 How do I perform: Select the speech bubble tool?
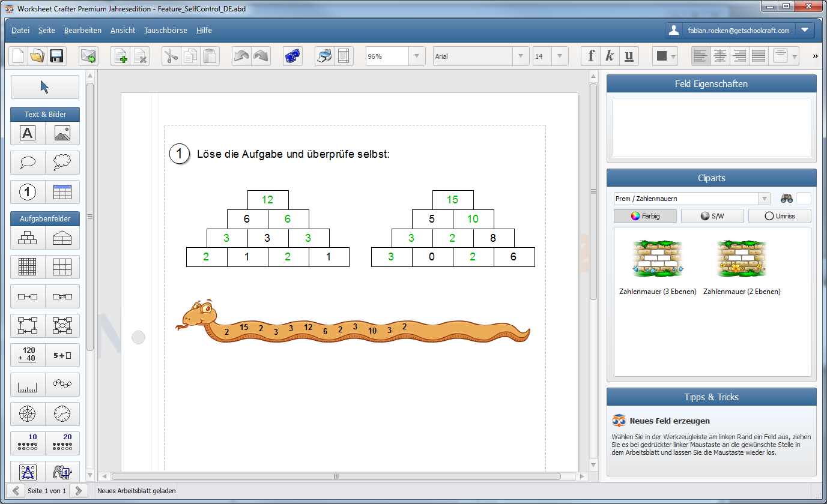28,162
